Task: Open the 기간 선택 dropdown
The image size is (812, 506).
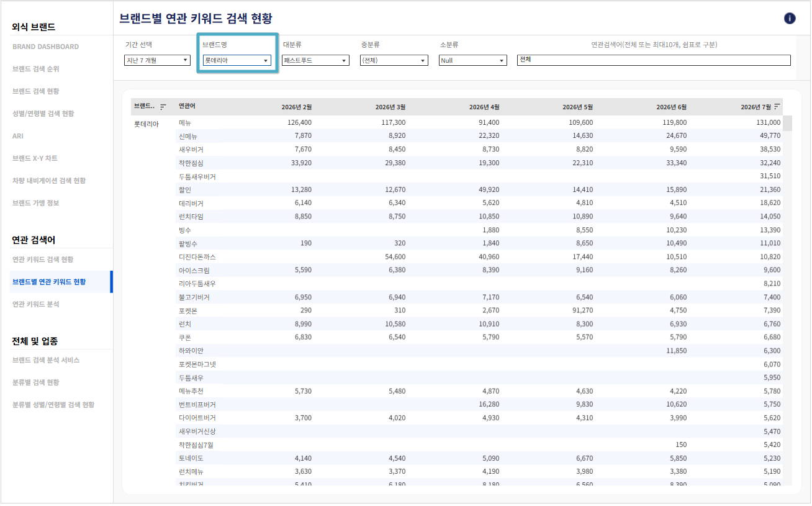Action: (x=157, y=60)
